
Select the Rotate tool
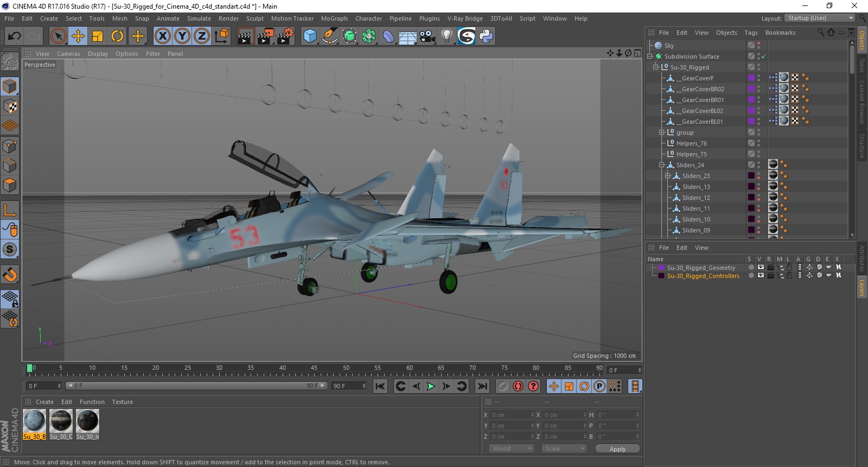[x=117, y=36]
